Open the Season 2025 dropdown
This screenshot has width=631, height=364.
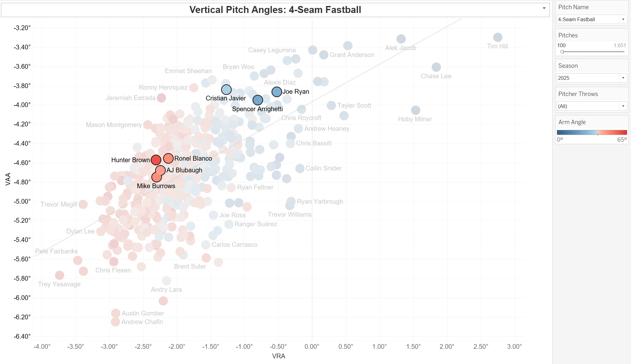pyautogui.click(x=623, y=78)
